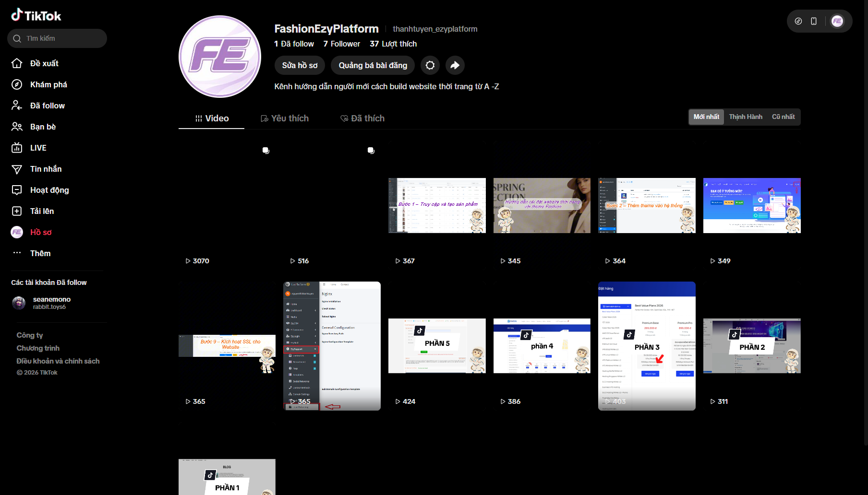868x495 pixels.
Task: Click the Đã follow sidebar icon
Action: (17, 106)
